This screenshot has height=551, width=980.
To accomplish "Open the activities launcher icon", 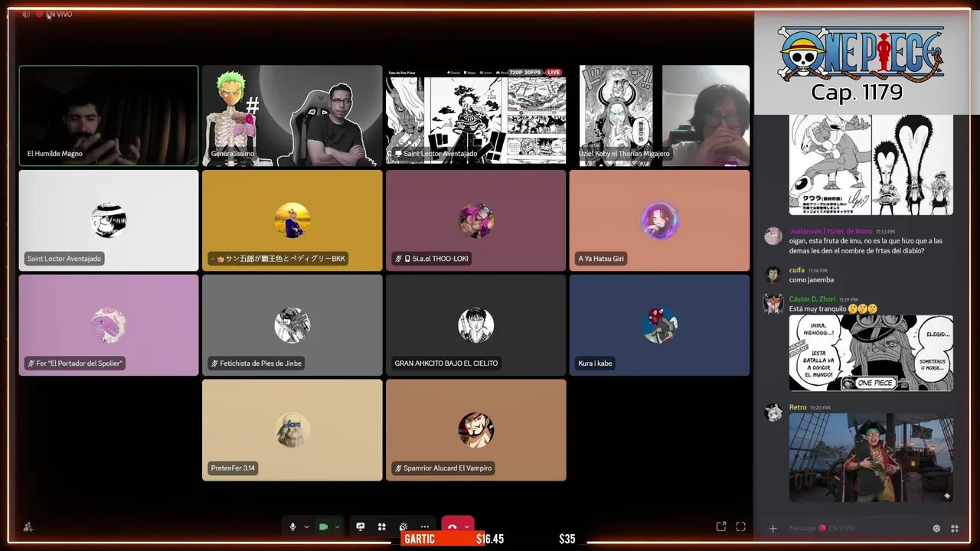I will tap(382, 527).
